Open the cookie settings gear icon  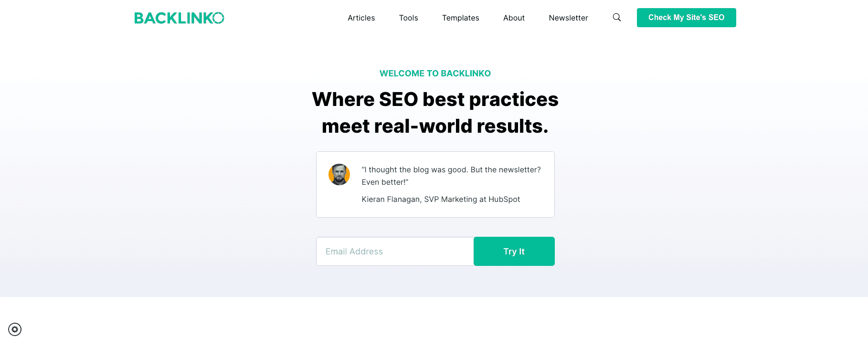point(15,329)
